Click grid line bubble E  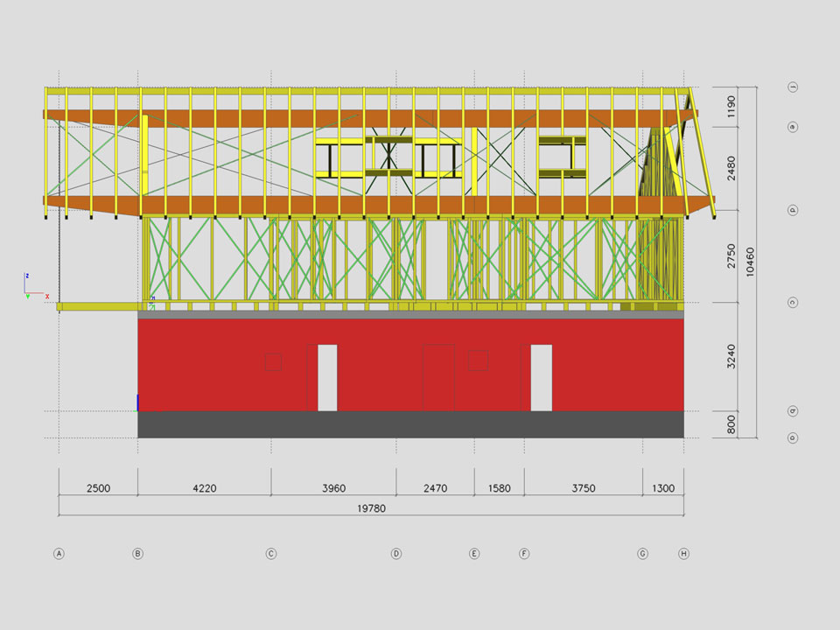coord(474,553)
